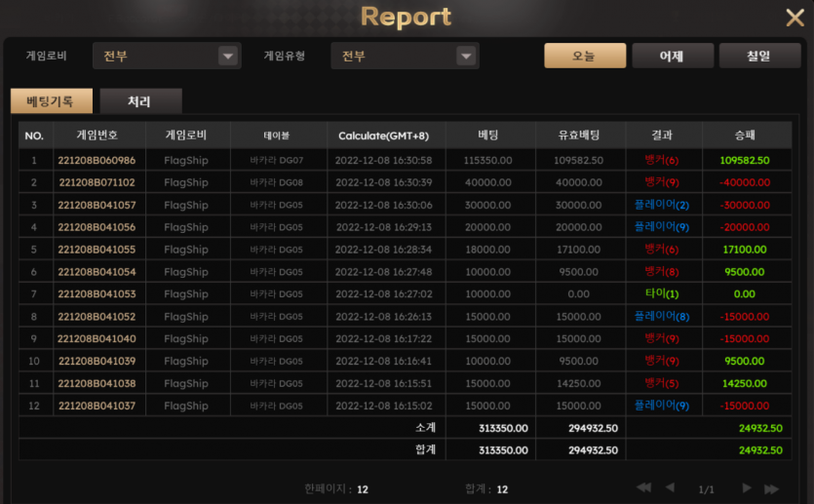The image size is (814, 504).
Task: Click betting amount 115350.00
Action: click(x=488, y=161)
